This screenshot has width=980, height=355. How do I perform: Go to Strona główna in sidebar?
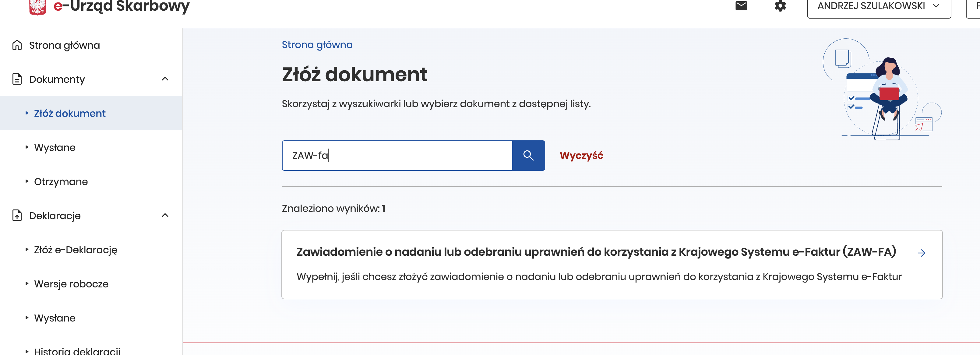coord(64,45)
